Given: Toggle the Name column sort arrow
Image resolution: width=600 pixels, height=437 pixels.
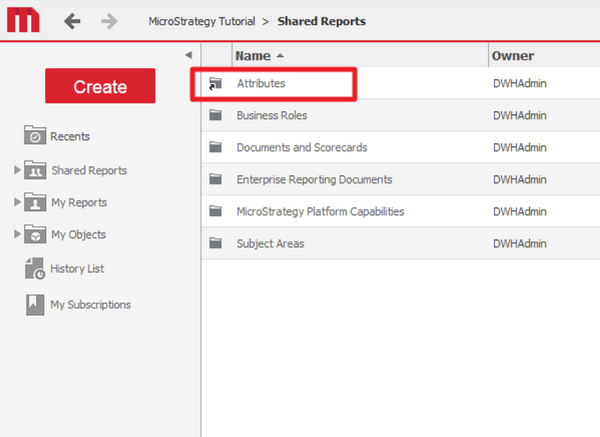Looking at the screenshot, I should 280,56.
